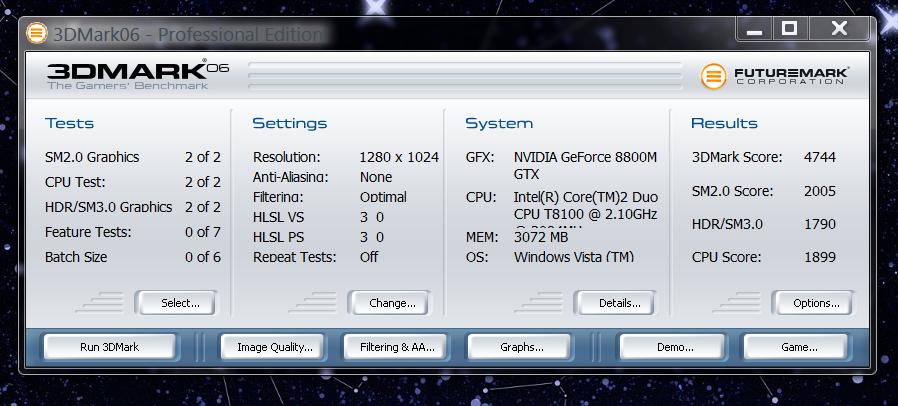Click the Settings section heading
The height and width of the screenshot is (406, 898).
point(290,123)
